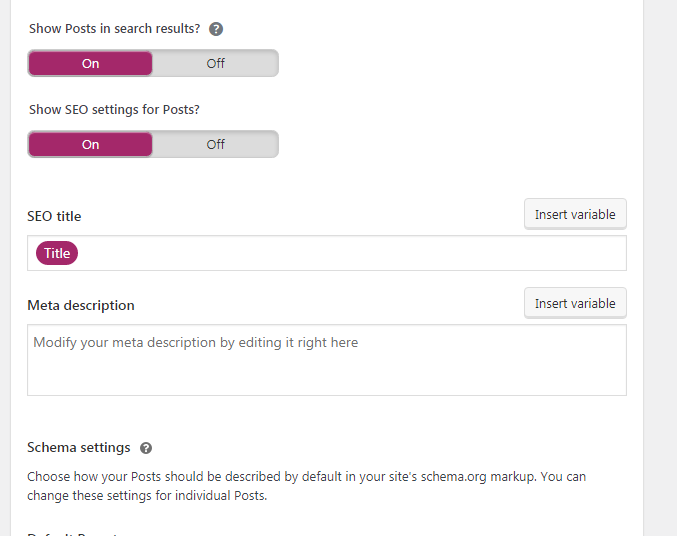This screenshot has height=536, width=677.
Task: Click the cut-off label at the bottom edge
Action: 72,533
